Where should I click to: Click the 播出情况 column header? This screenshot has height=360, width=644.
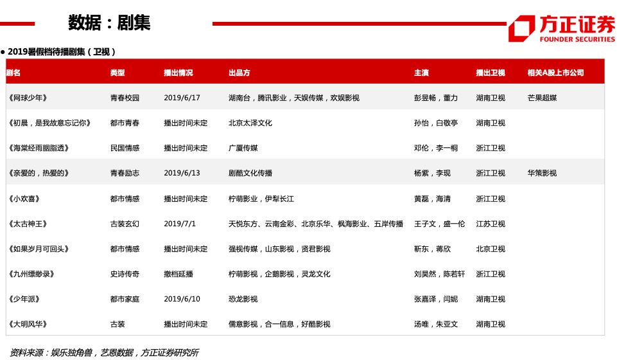(x=178, y=73)
